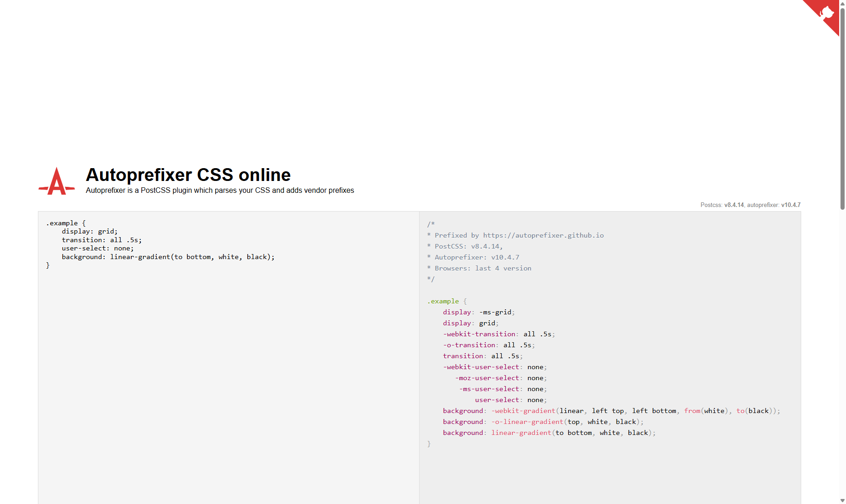Click the red Autoprefixer A logo

click(x=57, y=181)
